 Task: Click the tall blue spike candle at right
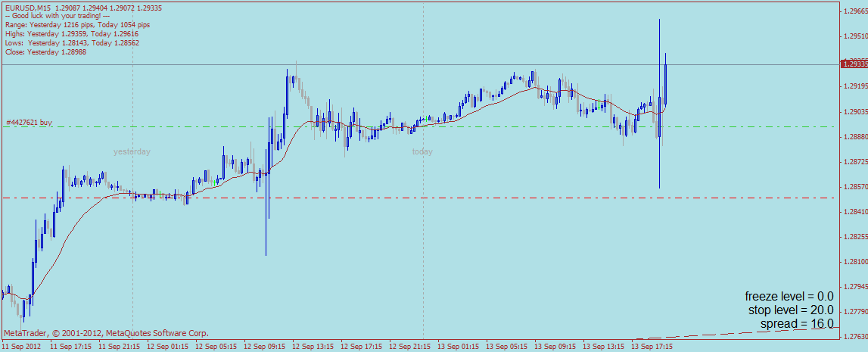(659, 104)
